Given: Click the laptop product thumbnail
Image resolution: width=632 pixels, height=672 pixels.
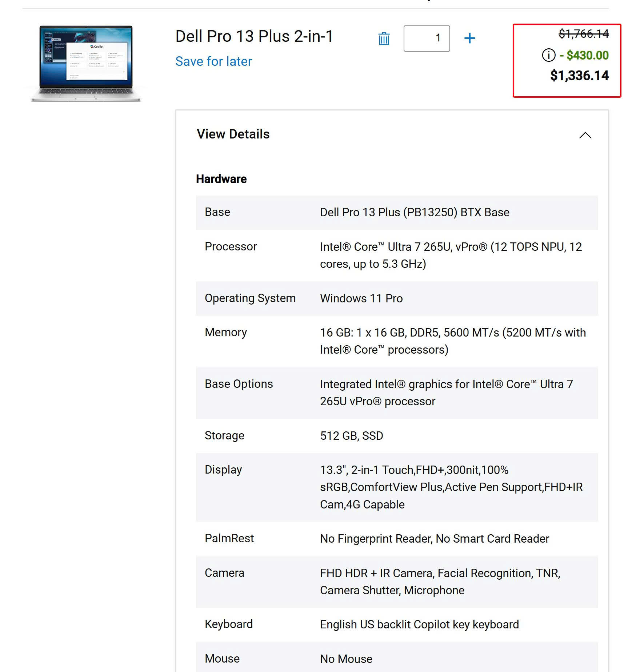Looking at the screenshot, I should pos(86,63).
